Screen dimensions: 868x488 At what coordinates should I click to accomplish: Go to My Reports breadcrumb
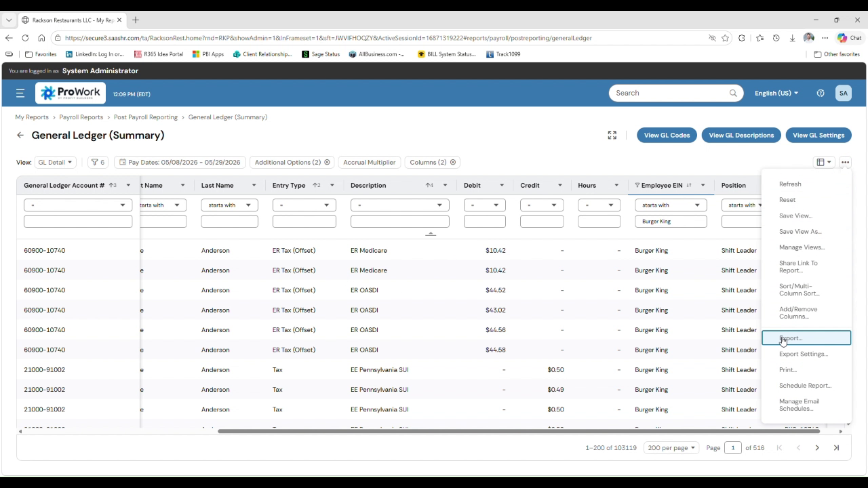32,117
